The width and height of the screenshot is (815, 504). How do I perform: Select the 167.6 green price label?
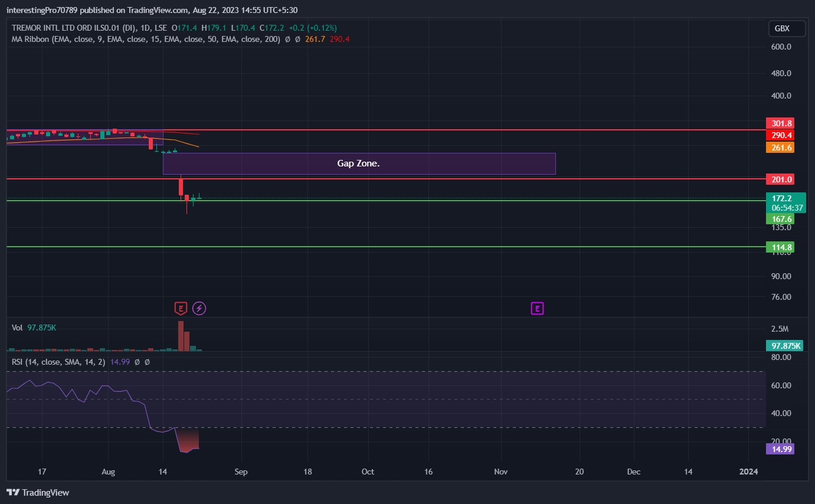point(780,219)
